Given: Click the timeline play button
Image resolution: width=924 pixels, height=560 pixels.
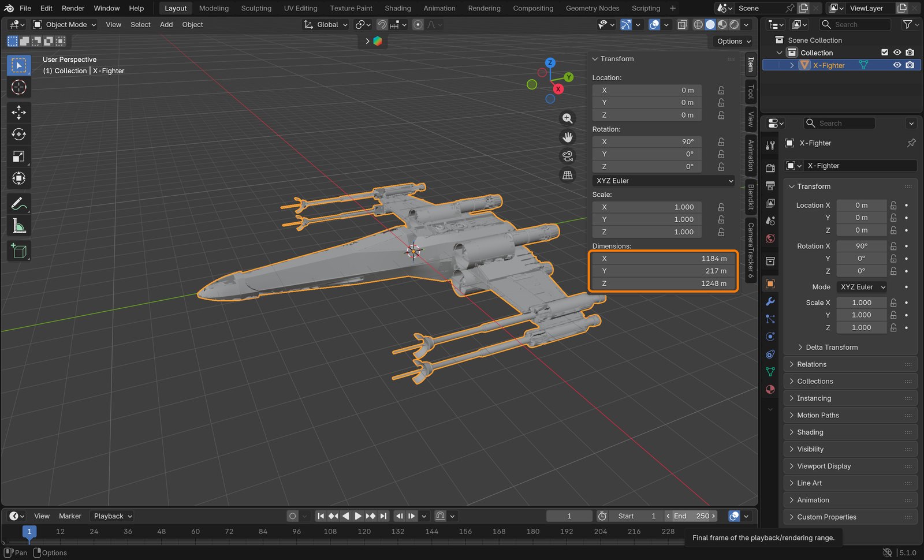Looking at the screenshot, I should [x=358, y=516].
